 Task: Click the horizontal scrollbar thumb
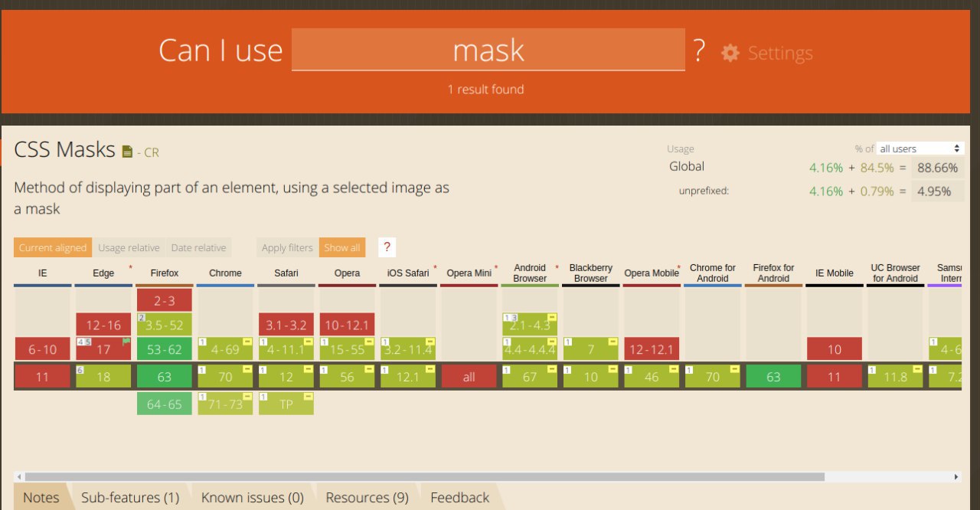(425, 476)
